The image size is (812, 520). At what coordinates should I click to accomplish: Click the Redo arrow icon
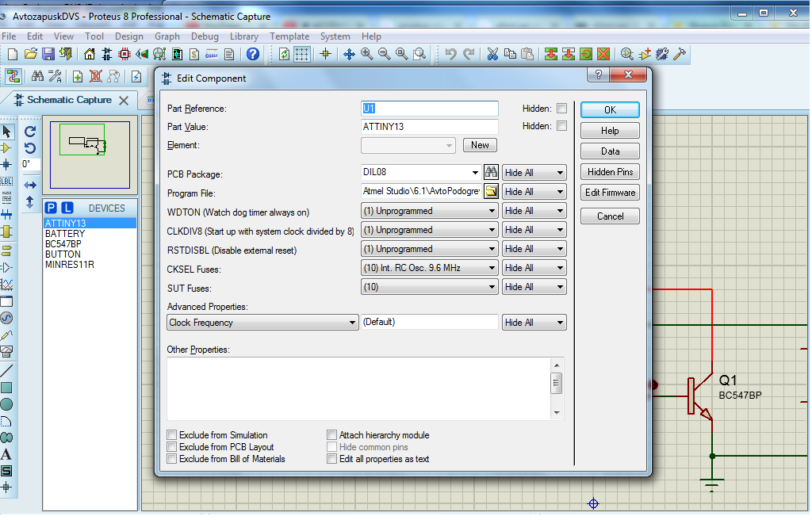click(468, 54)
